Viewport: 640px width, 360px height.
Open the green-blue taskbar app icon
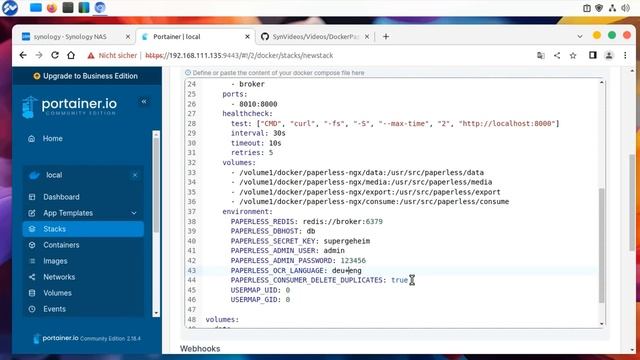(x=84, y=8)
